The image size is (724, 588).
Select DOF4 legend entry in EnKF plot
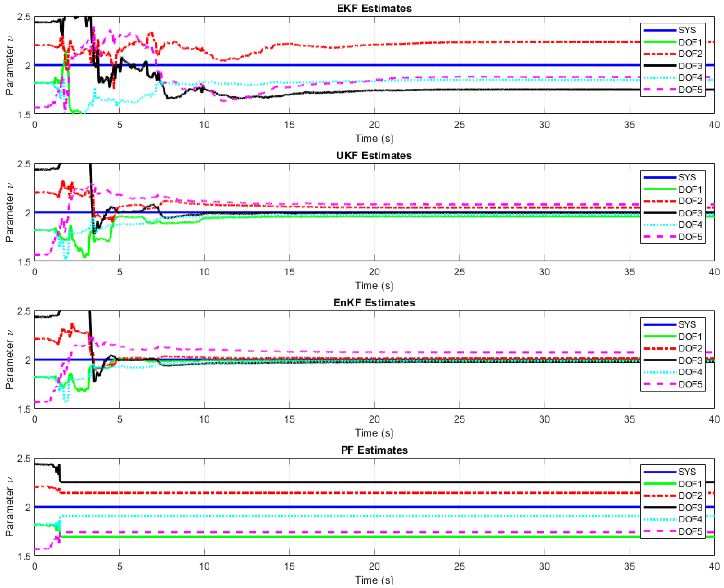tap(690, 372)
